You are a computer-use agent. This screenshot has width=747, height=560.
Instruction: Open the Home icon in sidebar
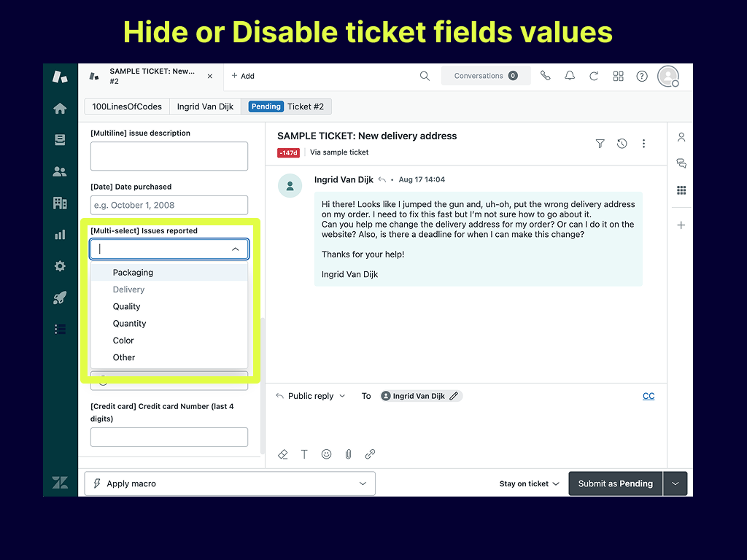click(60, 109)
